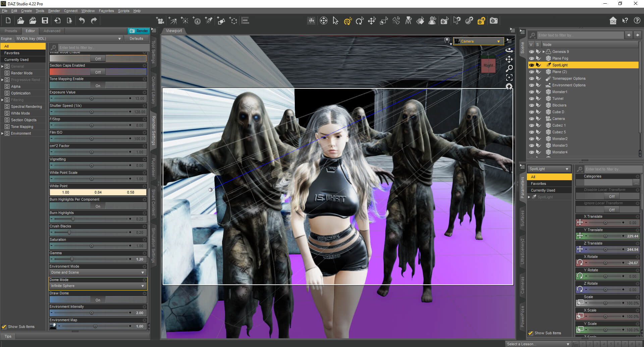This screenshot has width=644, height=347.
Task: Adjust the Gamma slider
Action: pos(72,259)
